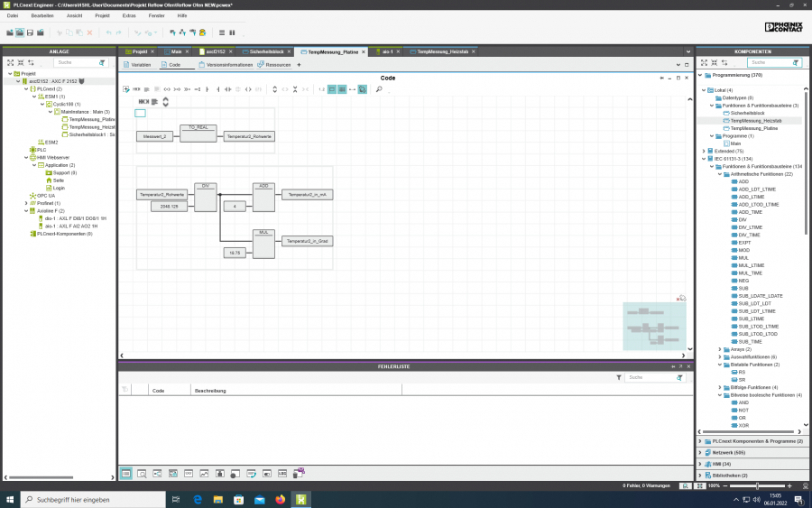Screen dimensions: 812x508
Task: Click the save project icon in toolbar
Action: point(31,32)
